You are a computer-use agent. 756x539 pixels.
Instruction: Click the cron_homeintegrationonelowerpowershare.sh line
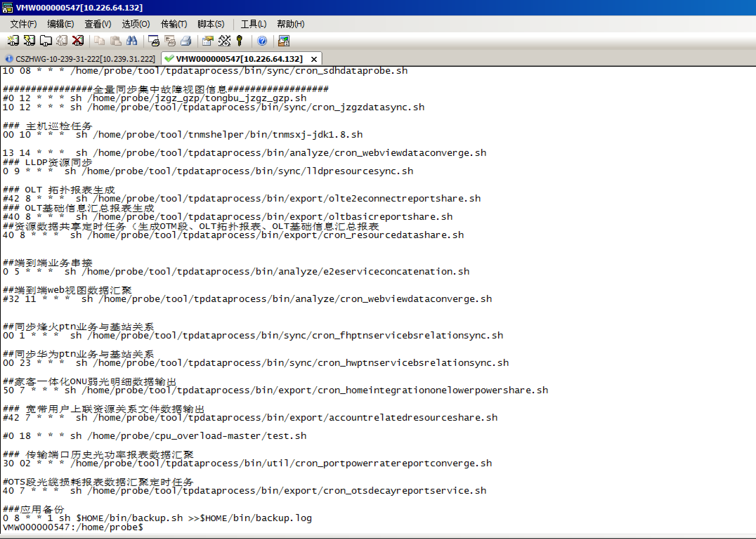275,390
